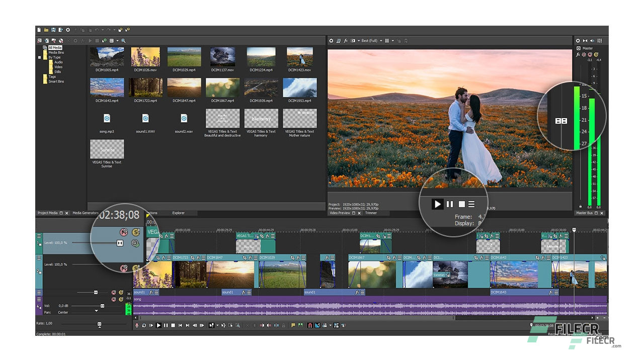This screenshot has width=644, height=362.
Task: Toggle Loop Playback in the transport bar
Action: (x=144, y=326)
